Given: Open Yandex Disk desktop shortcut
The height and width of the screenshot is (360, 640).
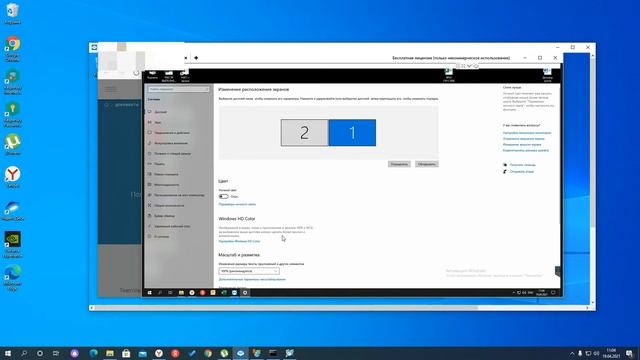Looking at the screenshot, I should click(13, 210).
